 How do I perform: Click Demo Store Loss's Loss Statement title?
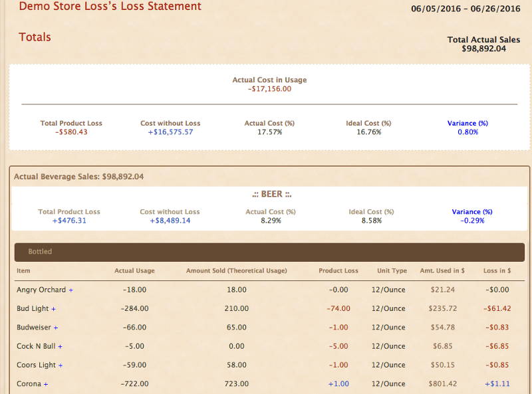[110, 6]
